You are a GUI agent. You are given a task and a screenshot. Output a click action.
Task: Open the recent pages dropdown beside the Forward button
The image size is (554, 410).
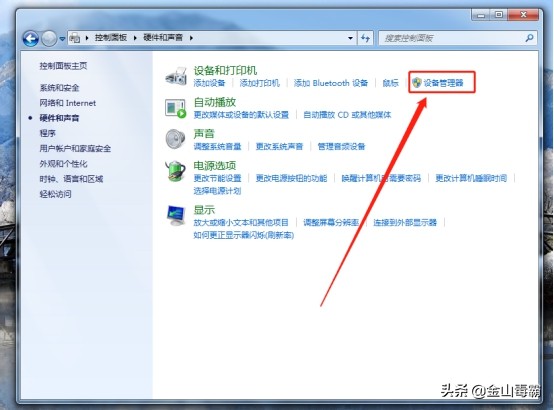point(62,39)
